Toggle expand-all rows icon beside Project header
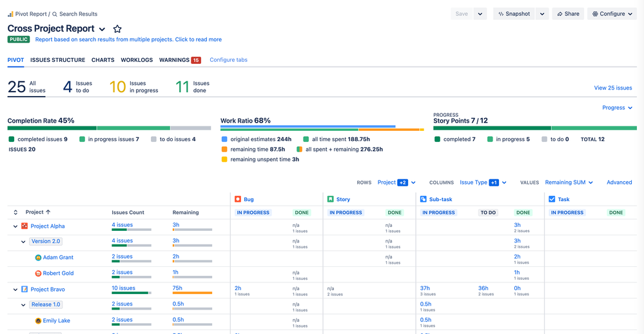The height and width of the screenshot is (334, 644). pyautogui.click(x=15, y=212)
